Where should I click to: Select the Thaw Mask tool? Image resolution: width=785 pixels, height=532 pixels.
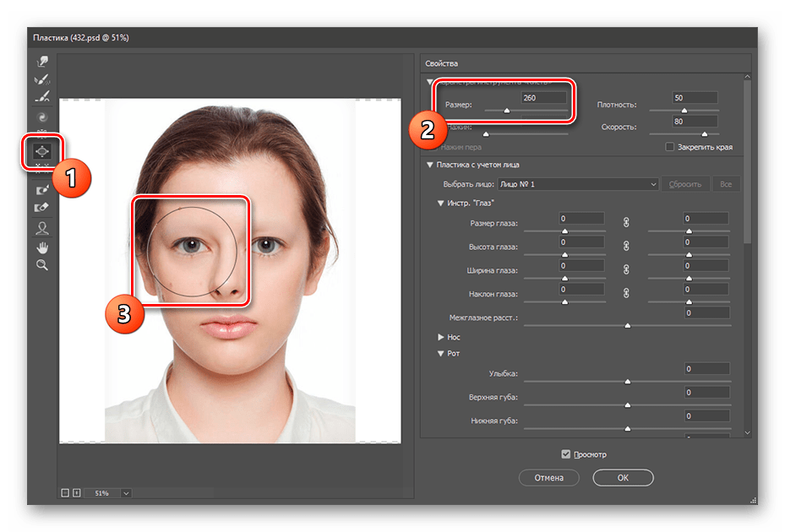(x=42, y=207)
